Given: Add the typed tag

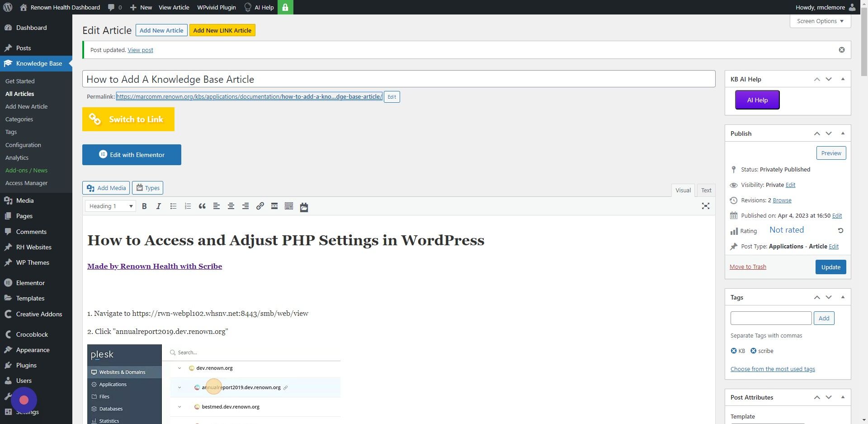Looking at the screenshot, I should tap(824, 318).
